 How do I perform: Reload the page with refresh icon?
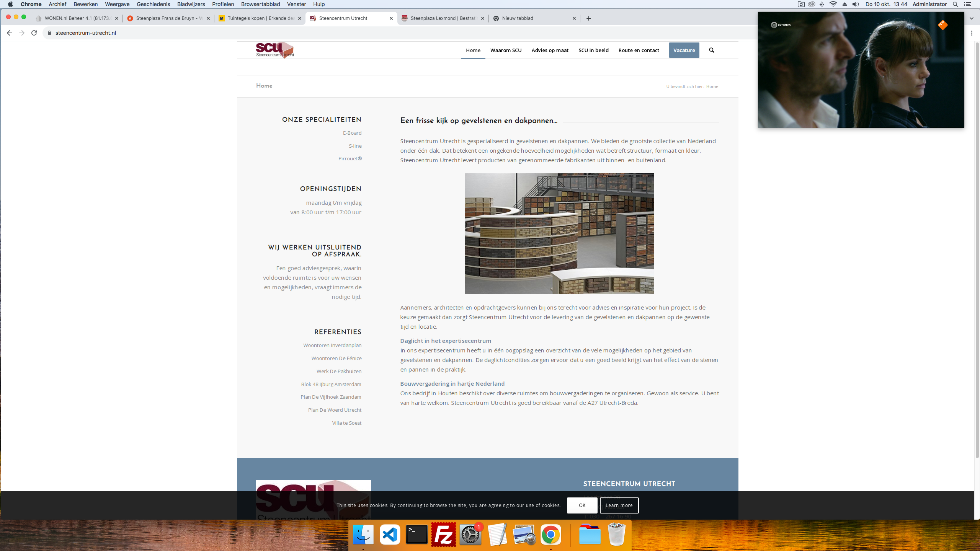pyautogui.click(x=34, y=33)
